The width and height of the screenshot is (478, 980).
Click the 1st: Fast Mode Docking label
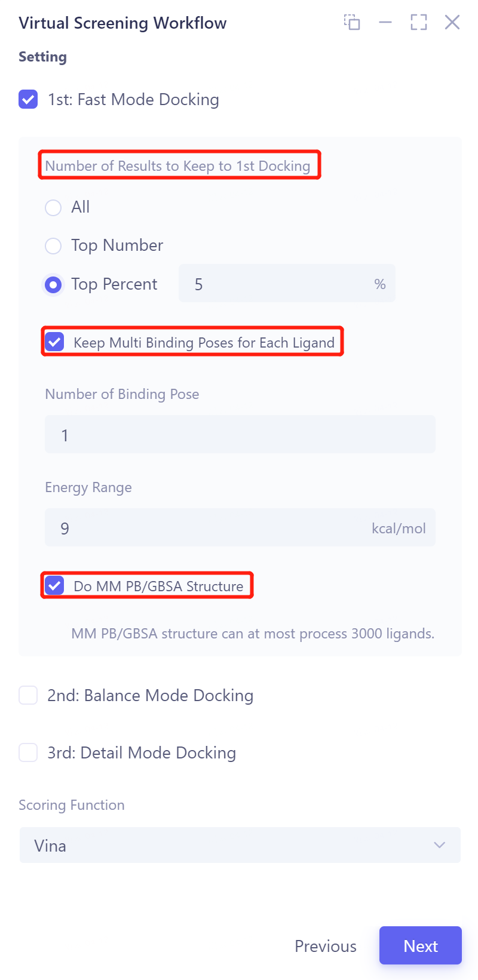(133, 99)
